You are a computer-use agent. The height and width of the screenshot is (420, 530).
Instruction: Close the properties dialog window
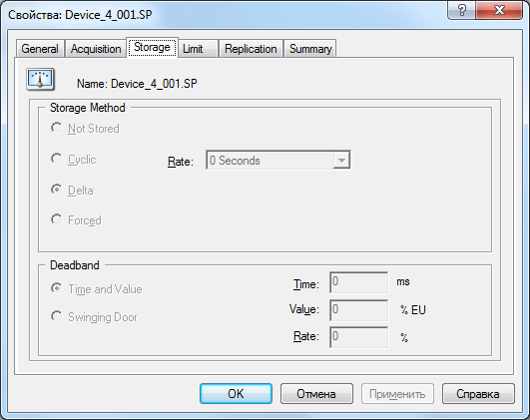click(499, 10)
